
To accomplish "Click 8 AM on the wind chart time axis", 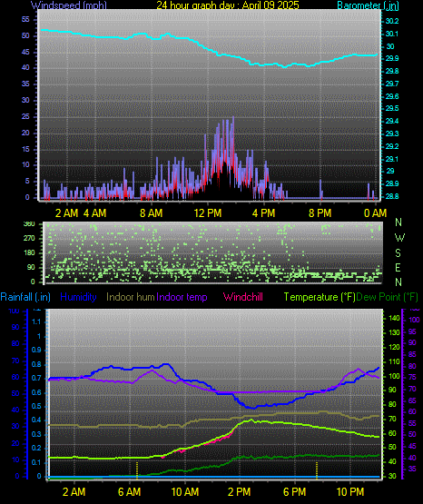I will pyautogui.click(x=152, y=213).
